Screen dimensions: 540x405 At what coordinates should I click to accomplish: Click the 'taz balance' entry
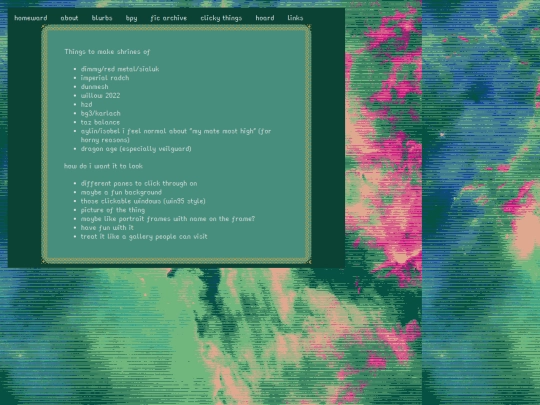tap(100, 122)
